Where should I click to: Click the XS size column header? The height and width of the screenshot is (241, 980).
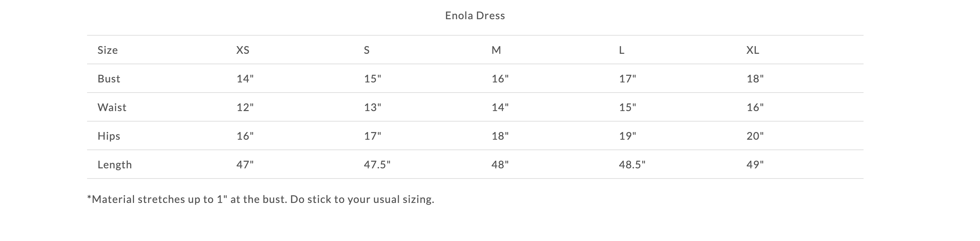[243, 50]
